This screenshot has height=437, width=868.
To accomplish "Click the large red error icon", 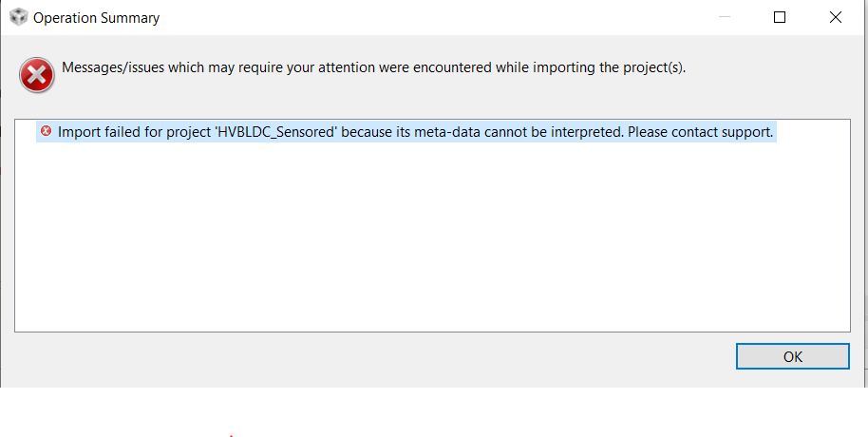I will pyautogui.click(x=37, y=74).
